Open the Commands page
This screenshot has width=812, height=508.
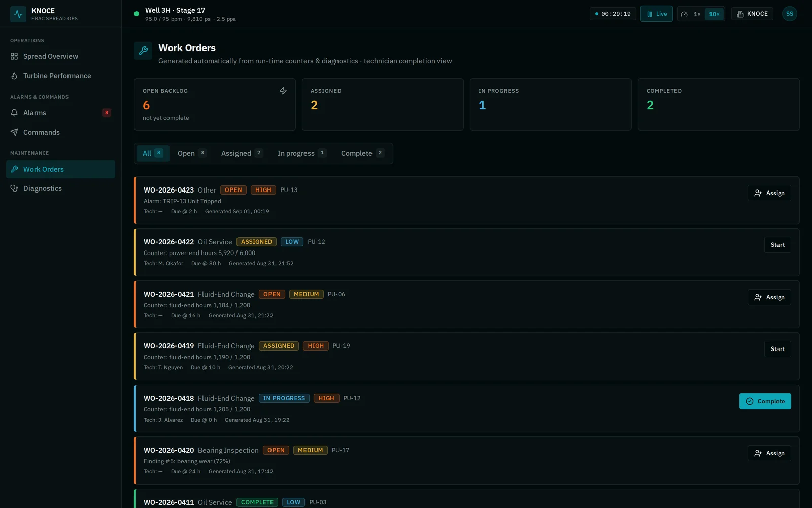click(60, 132)
